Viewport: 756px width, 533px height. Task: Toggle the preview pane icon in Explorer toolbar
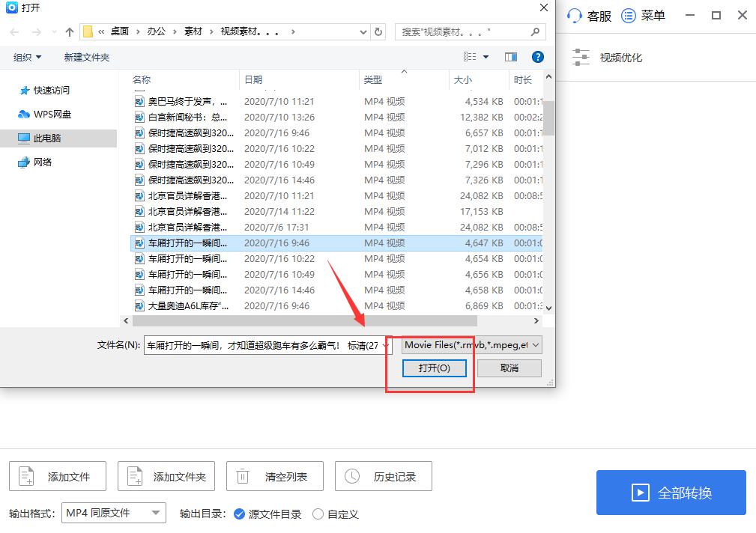[x=512, y=57]
